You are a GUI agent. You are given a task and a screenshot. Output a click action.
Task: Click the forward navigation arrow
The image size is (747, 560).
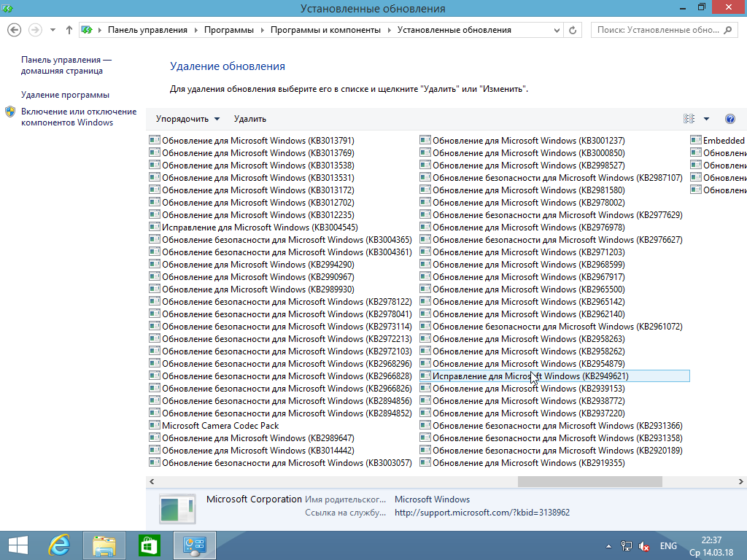[x=35, y=30]
